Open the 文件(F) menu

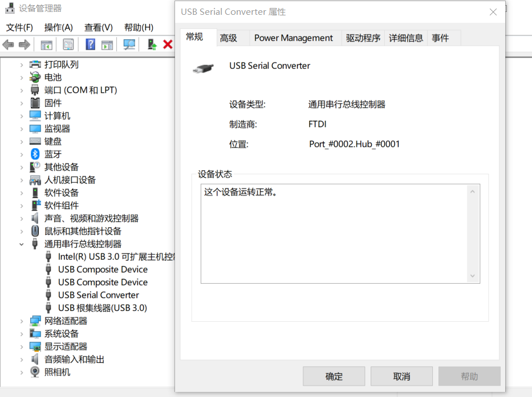tap(19, 27)
